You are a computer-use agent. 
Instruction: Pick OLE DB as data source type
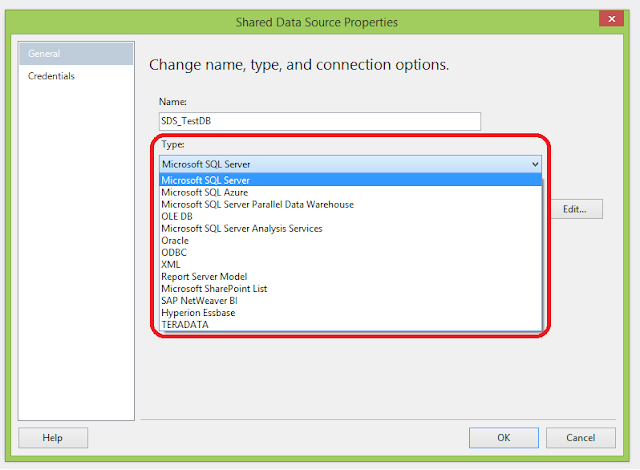[350, 216]
